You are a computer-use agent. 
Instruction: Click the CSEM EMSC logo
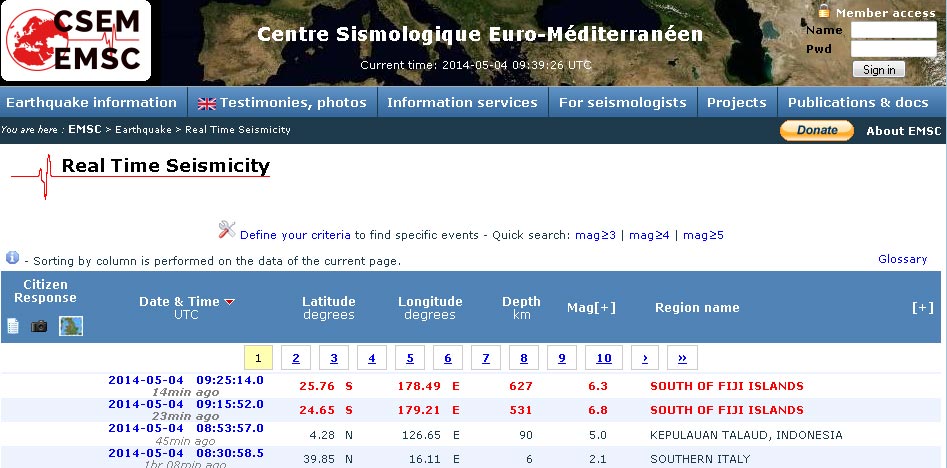(76, 41)
